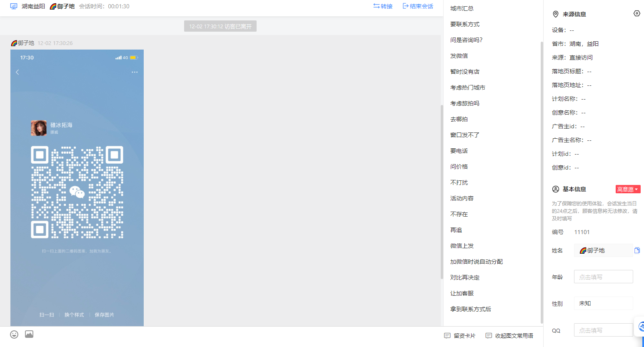Select quick phrase 不存在
Image resolution: width=644 pixels, height=347 pixels.
[x=459, y=214]
